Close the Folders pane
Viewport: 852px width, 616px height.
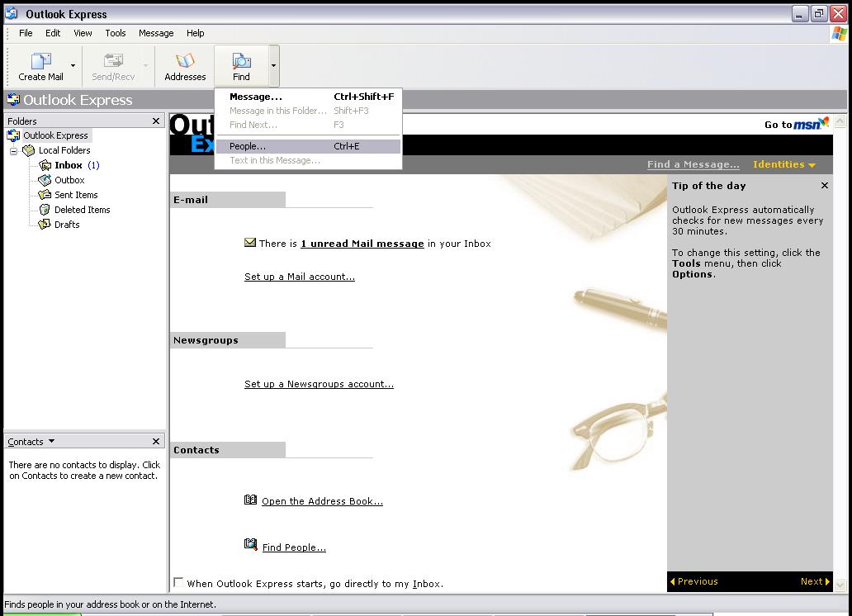tap(156, 121)
